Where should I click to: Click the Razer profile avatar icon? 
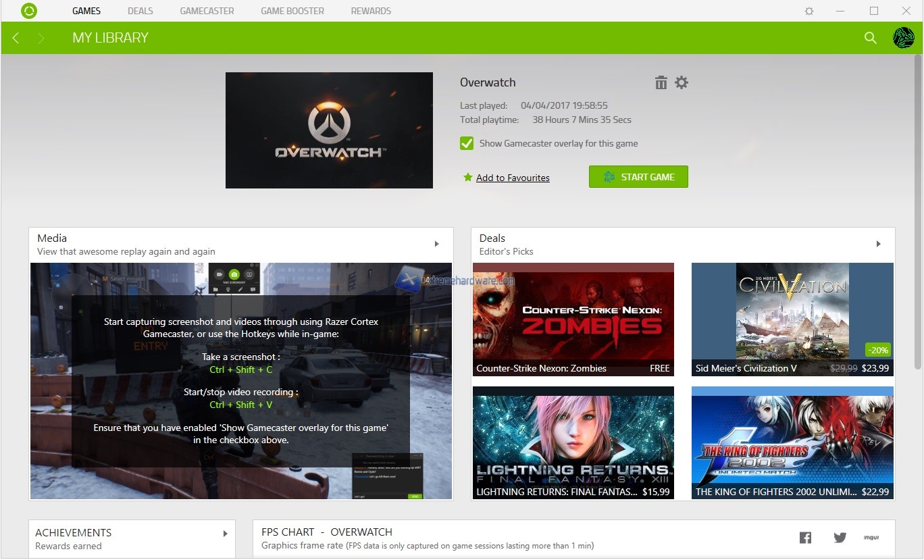coord(903,38)
